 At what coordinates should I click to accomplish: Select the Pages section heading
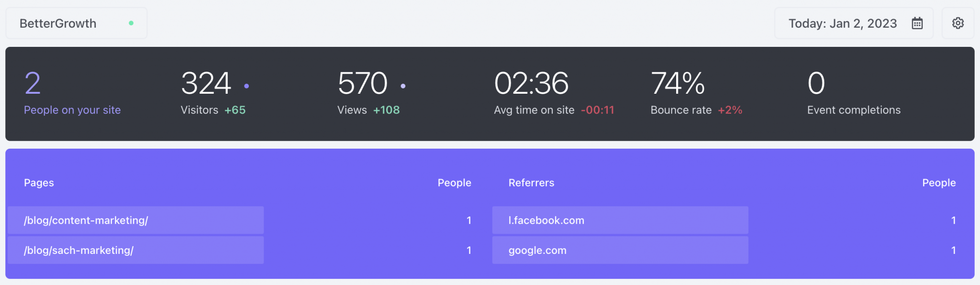coord(39,183)
